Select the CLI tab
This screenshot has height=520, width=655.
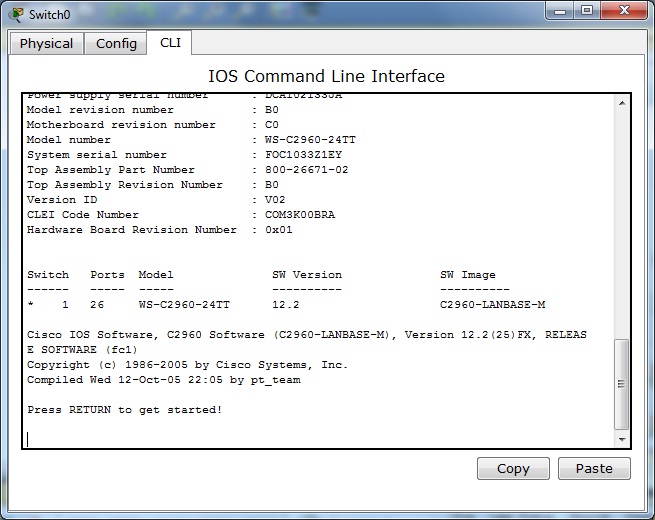tap(170, 43)
